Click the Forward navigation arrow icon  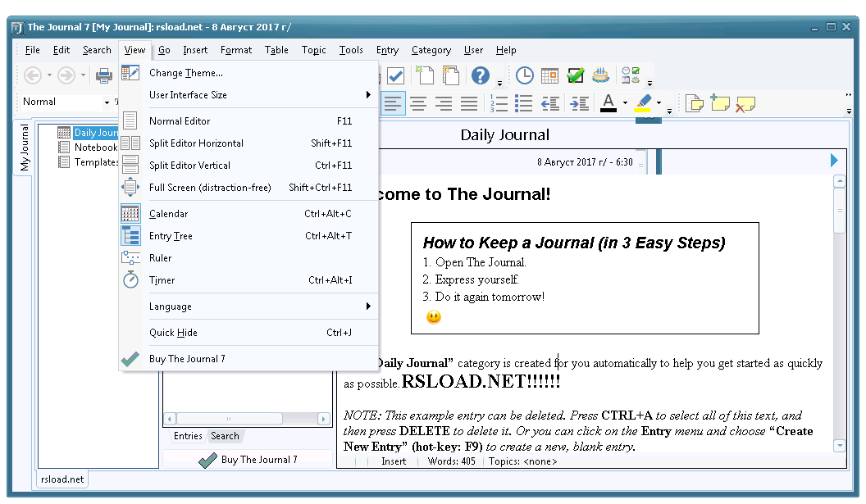click(x=66, y=75)
